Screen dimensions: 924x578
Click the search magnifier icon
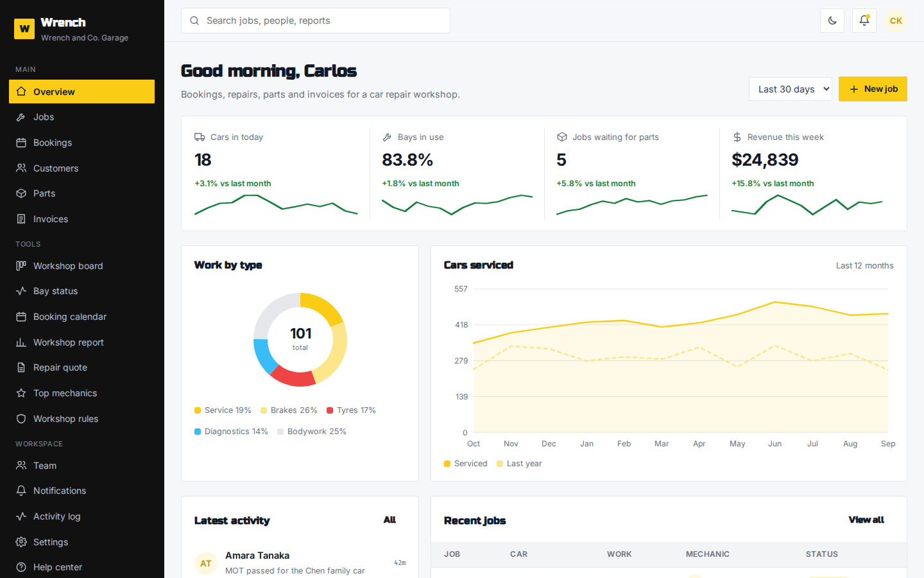point(194,21)
